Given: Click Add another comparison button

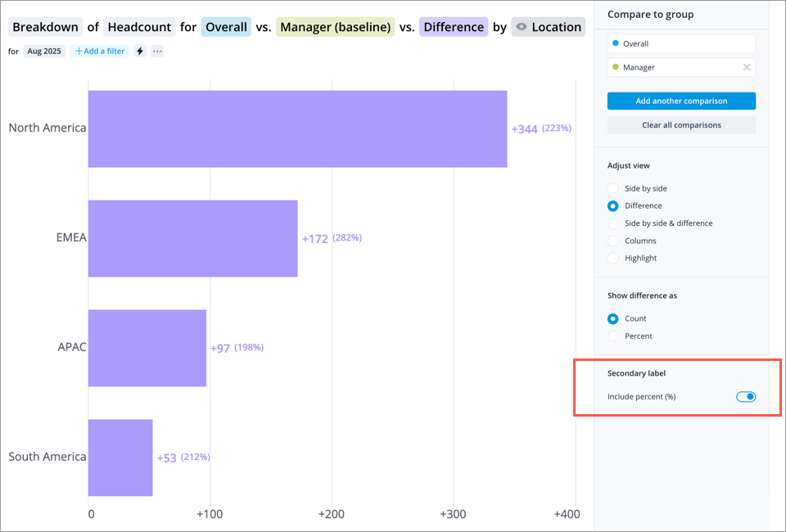Looking at the screenshot, I should [681, 101].
